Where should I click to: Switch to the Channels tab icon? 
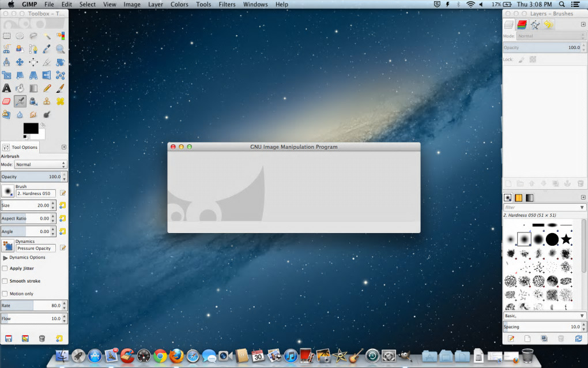coord(522,25)
